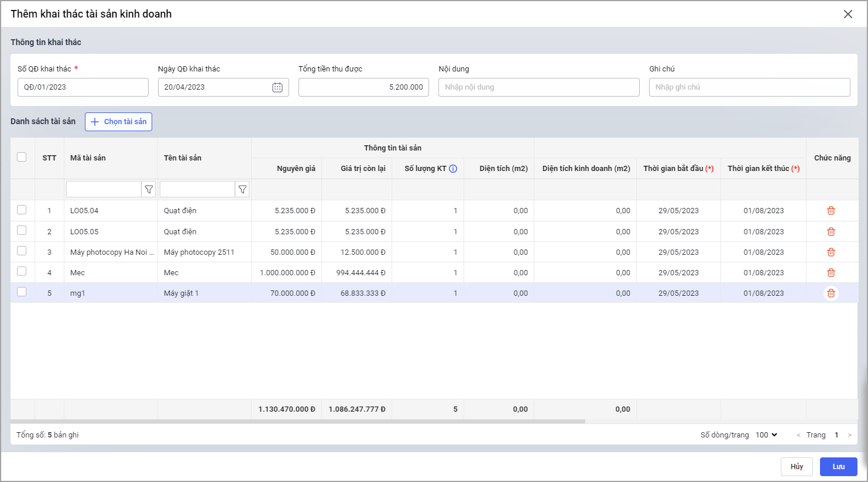This screenshot has width=868, height=482.
Task: Click filter icon for Mã tài sản column
Action: coord(149,189)
